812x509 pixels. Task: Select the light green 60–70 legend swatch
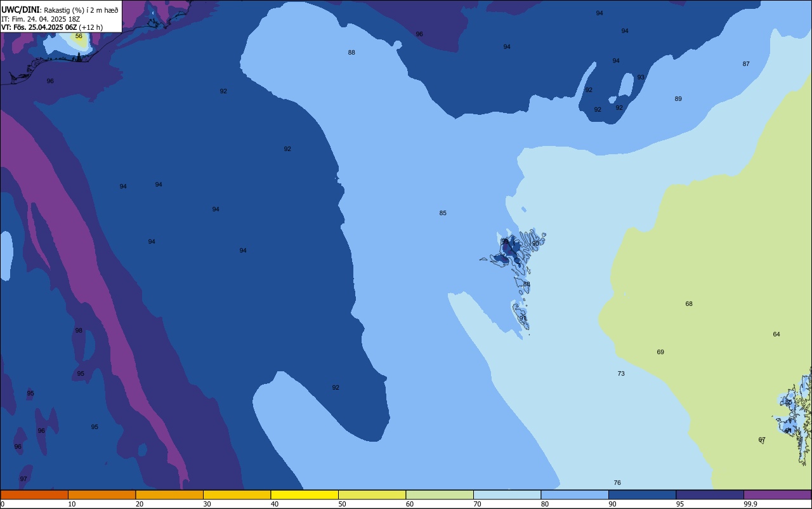pyautogui.click(x=440, y=494)
